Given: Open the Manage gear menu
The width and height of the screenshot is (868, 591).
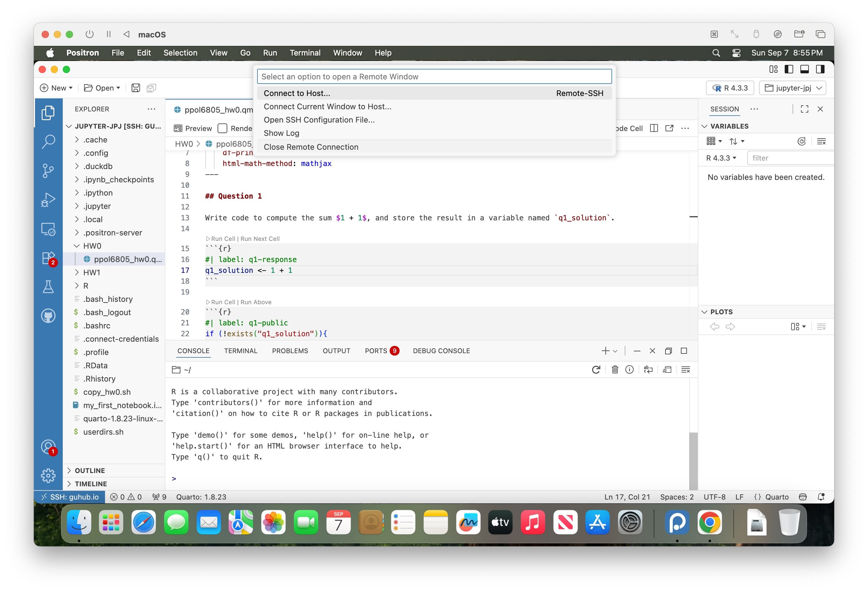Looking at the screenshot, I should point(48,476).
